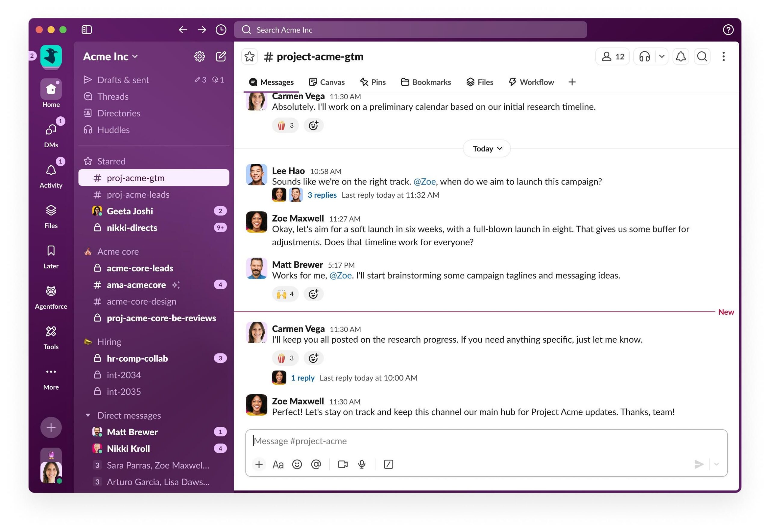Add reaction to Matt Brewer's message
The height and width of the screenshot is (532, 770).
pyautogui.click(x=313, y=294)
